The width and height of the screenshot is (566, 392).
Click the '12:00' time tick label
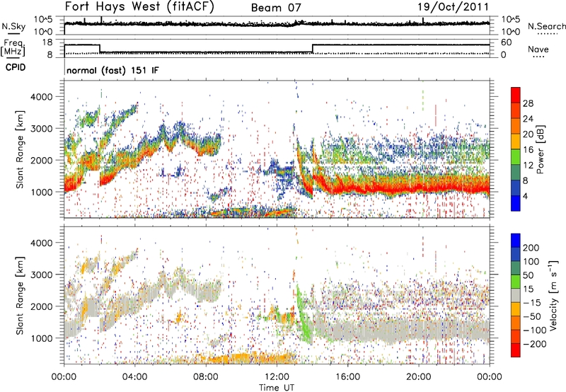click(277, 377)
